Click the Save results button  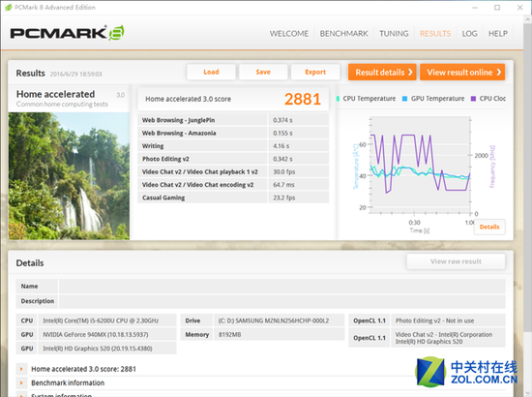[263, 72]
